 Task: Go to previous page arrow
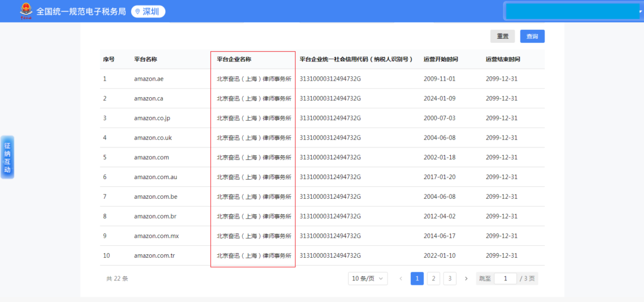(x=401, y=279)
